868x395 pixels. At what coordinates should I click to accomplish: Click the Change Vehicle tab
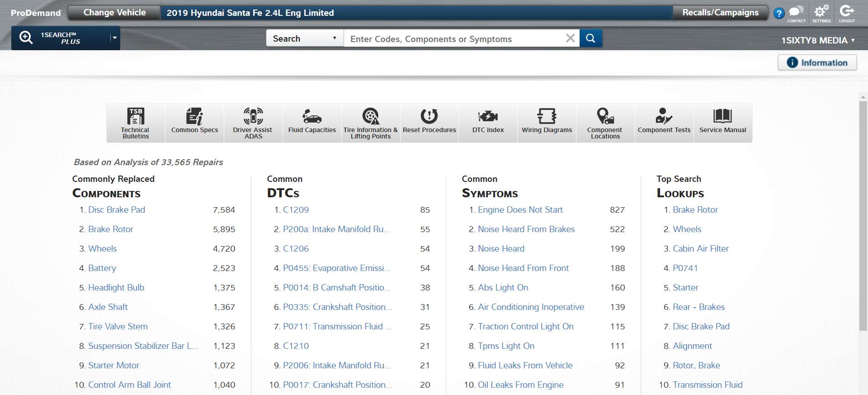(114, 13)
